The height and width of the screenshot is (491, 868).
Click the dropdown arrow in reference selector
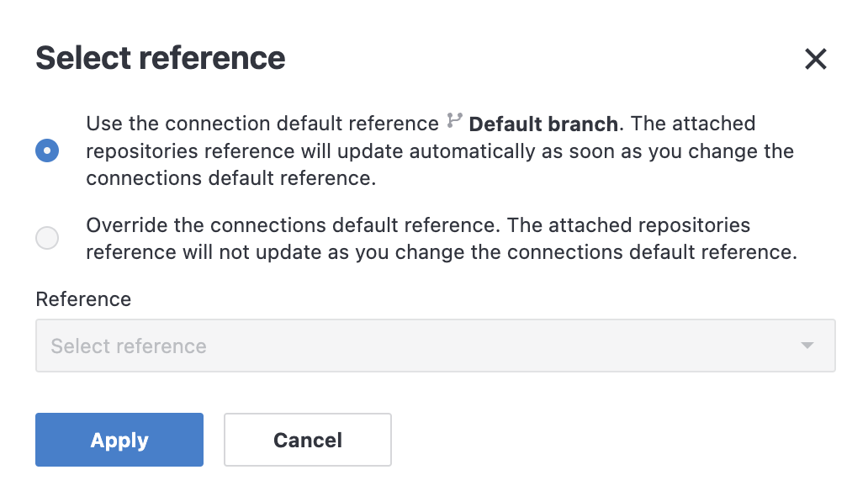pyautogui.click(x=807, y=345)
